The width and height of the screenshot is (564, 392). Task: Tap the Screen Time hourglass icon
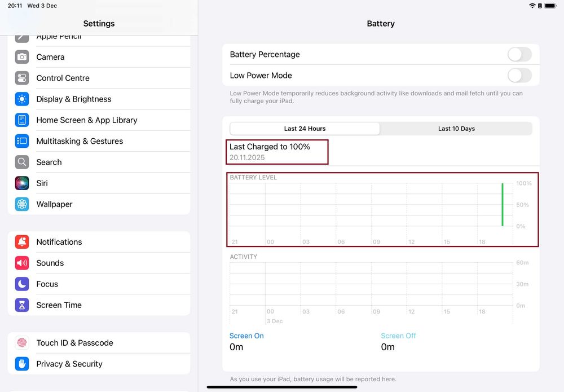[x=22, y=305]
